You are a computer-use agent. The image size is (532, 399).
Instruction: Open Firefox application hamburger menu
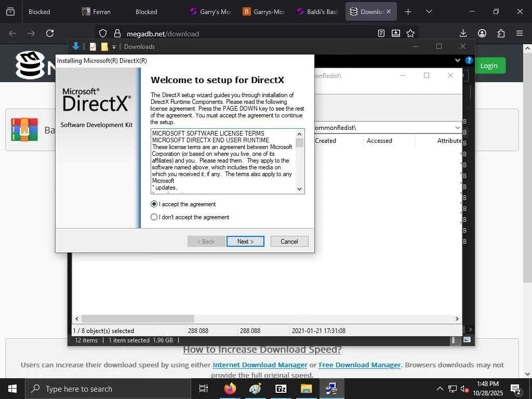520,33
